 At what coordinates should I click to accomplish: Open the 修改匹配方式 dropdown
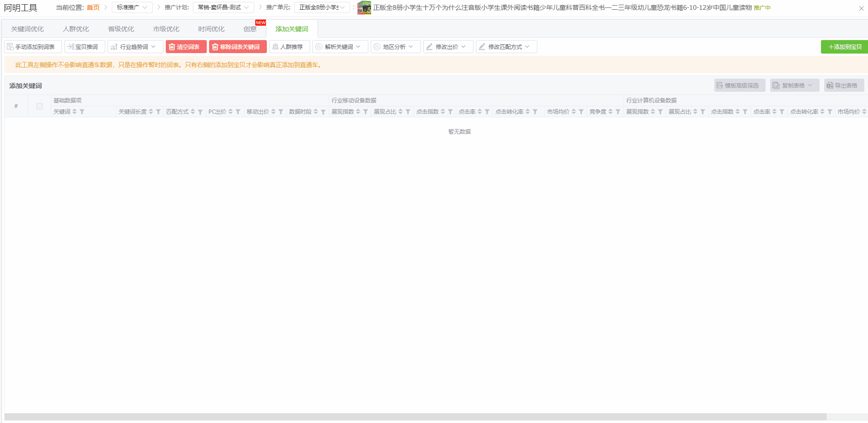pyautogui.click(x=507, y=47)
